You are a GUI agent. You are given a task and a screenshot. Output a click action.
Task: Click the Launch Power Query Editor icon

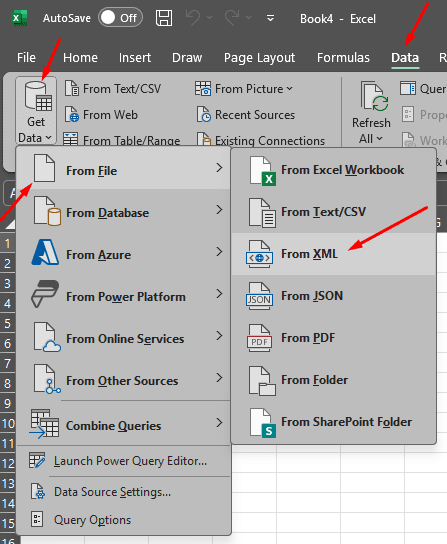tap(37, 460)
